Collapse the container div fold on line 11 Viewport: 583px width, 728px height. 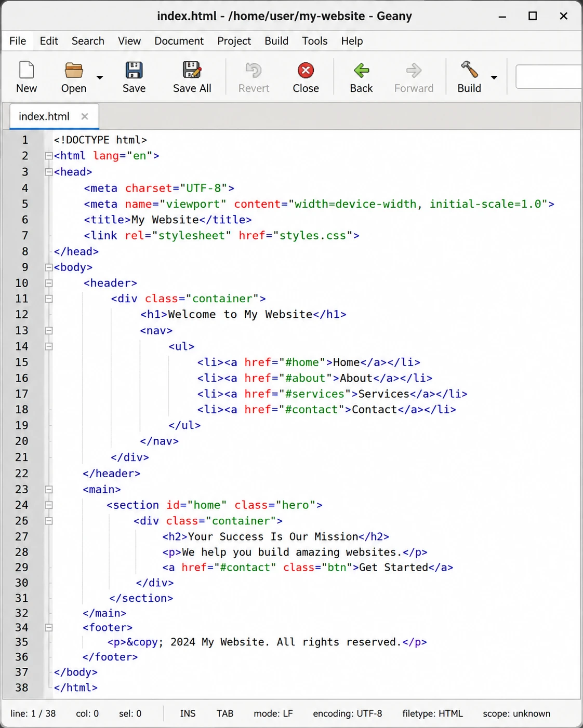(x=48, y=299)
